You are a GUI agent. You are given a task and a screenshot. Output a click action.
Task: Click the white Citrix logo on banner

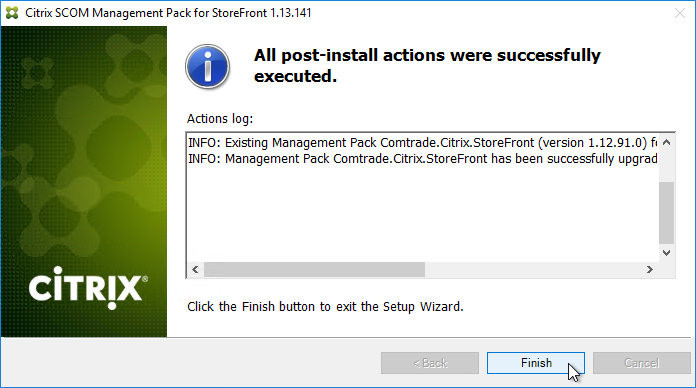[88, 288]
